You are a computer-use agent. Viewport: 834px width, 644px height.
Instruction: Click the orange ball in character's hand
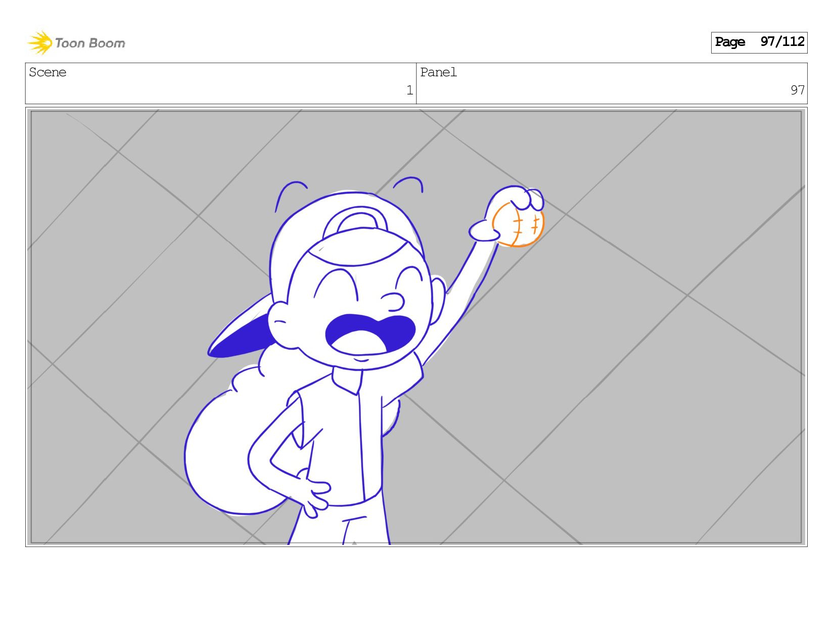tap(518, 225)
